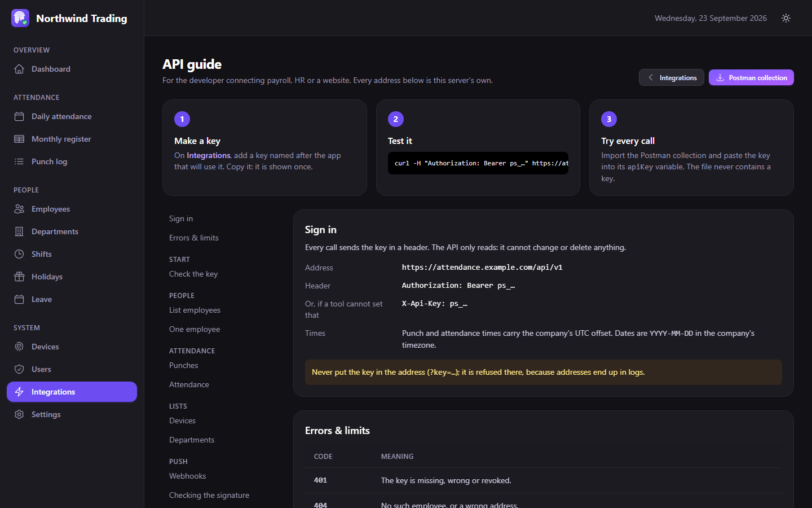Click the Devices fingerprint icon
The height and width of the screenshot is (508, 812).
pos(19,347)
